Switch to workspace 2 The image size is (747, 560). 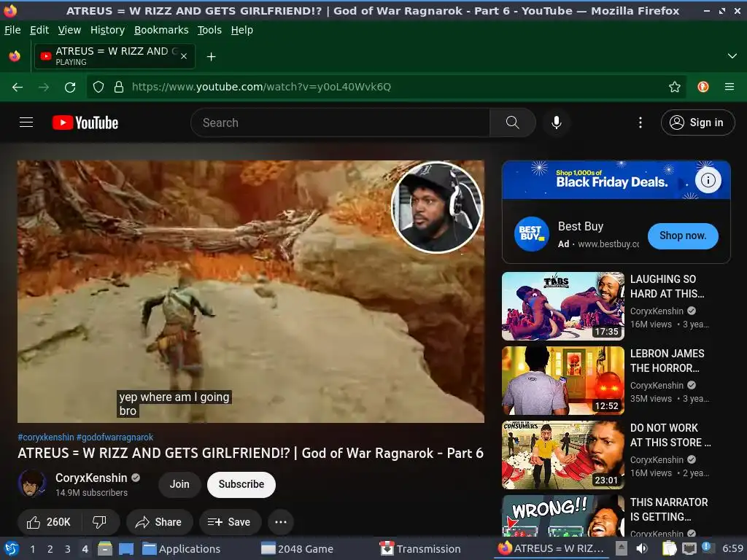pos(50,549)
